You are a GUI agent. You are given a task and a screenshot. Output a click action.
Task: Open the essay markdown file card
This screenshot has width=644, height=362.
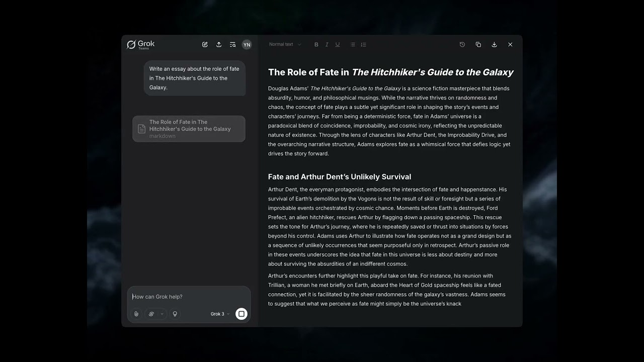pyautogui.click(x=189, y=129)
